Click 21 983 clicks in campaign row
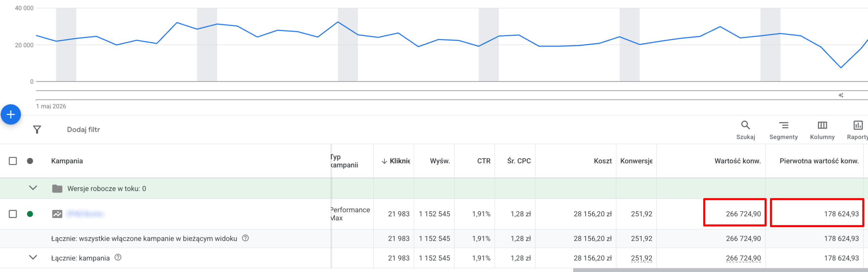 pos(399,214)
